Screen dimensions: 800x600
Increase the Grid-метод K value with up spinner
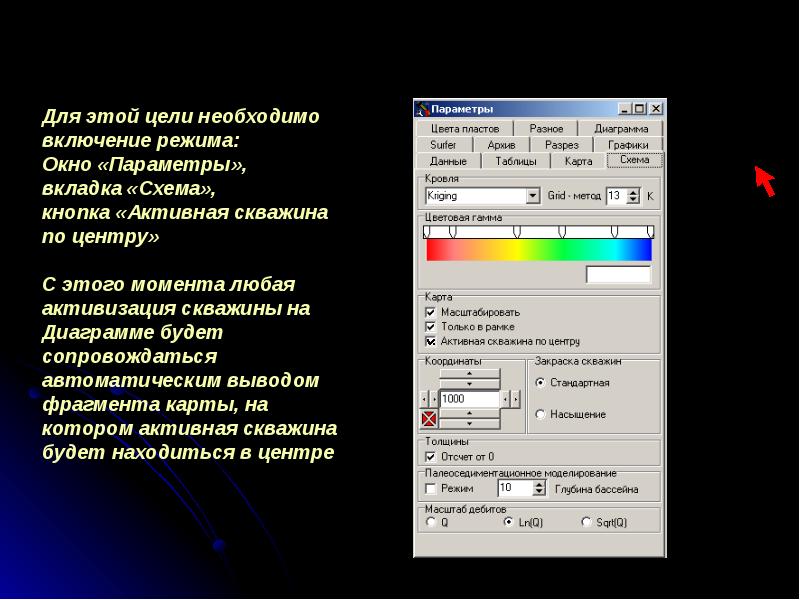tap(634, 190)
